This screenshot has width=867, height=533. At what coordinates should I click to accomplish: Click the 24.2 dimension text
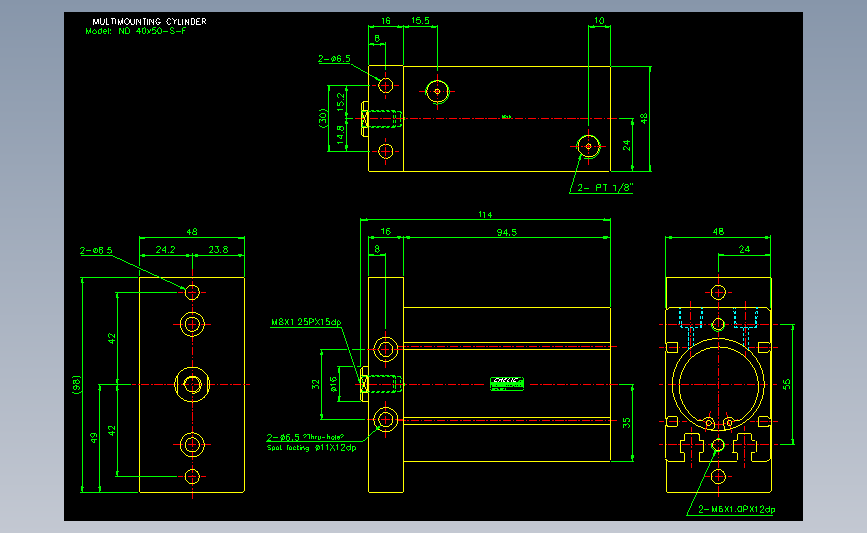[165, 250]
